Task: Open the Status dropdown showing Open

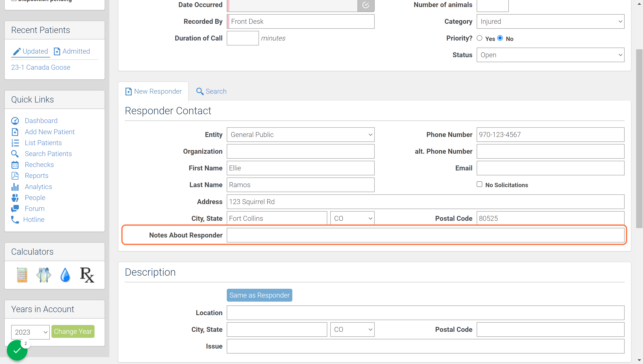Action: click(550, 55)
